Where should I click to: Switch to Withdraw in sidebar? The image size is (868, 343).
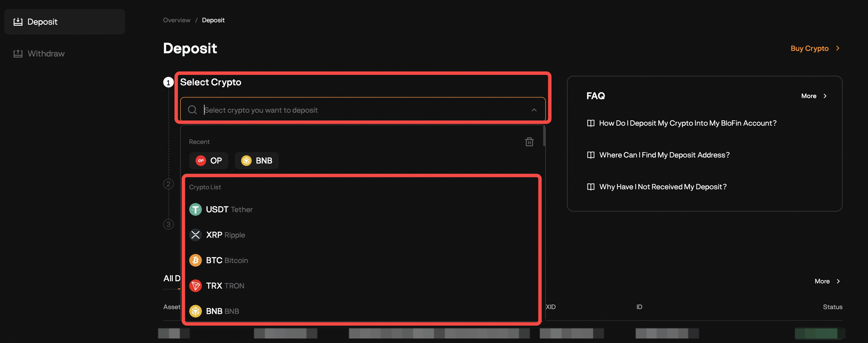click(x=46, y=54)
